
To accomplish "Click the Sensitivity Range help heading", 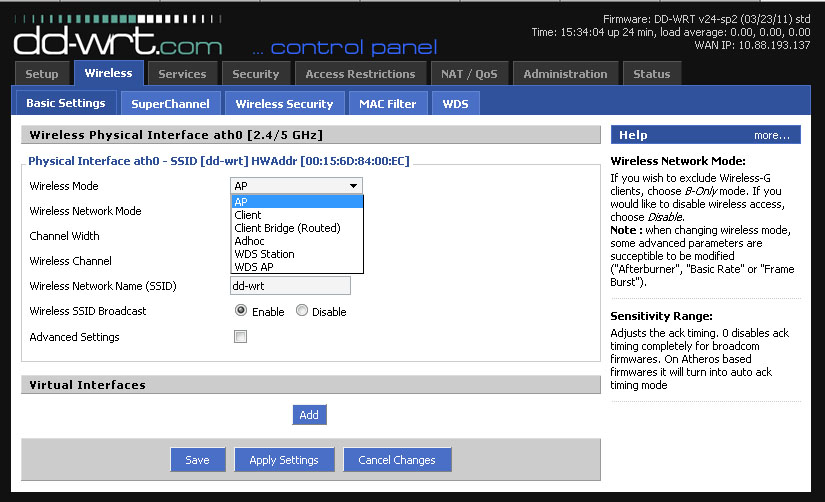I will tap(661, 316).
